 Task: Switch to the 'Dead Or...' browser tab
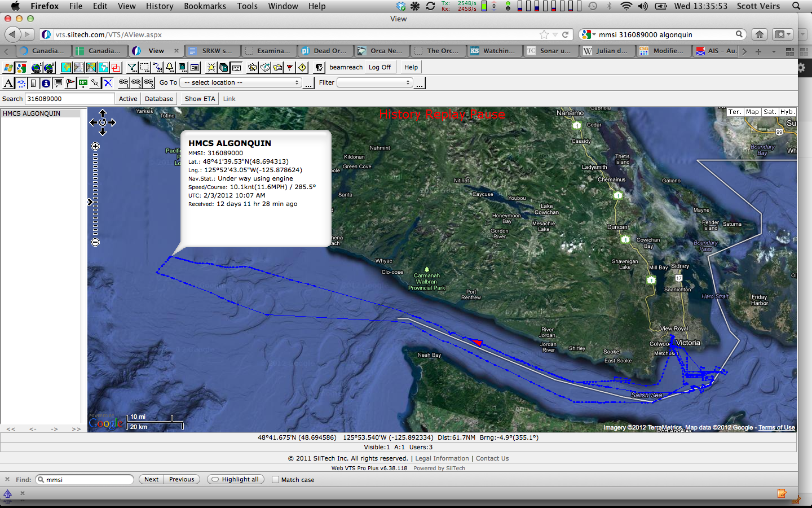click(325, 51)
